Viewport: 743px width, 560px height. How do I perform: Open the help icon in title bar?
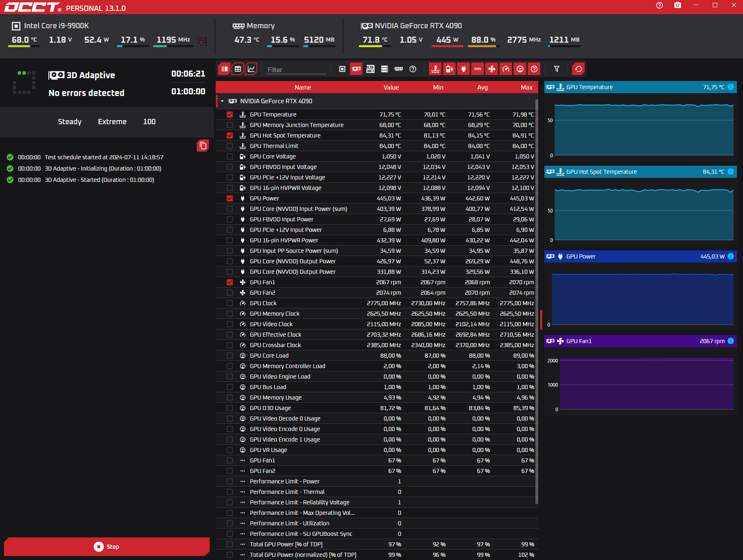[x=660, y=5]
